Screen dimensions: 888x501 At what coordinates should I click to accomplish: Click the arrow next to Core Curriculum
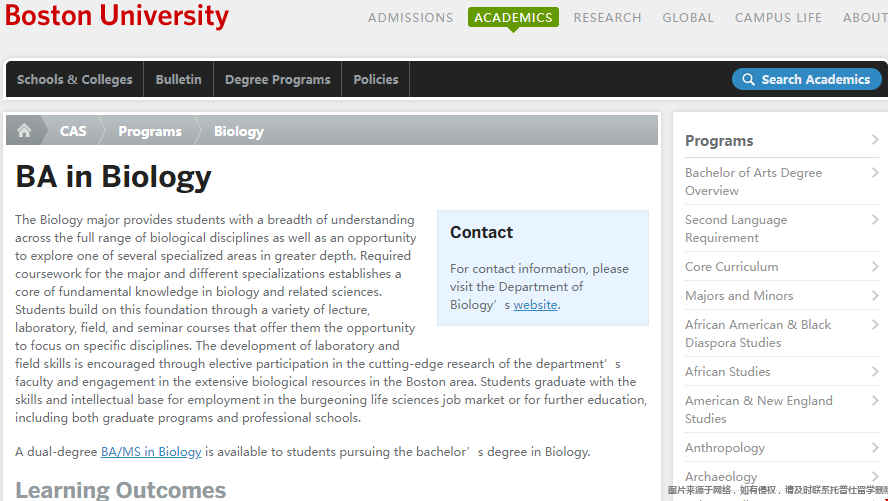point(875,267)
